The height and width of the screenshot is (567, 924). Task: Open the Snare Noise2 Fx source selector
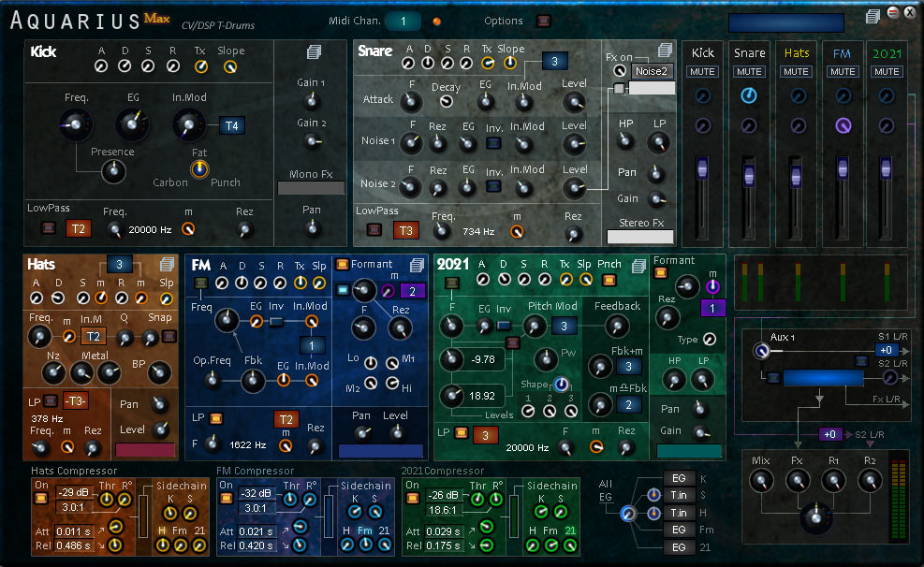tap(652, 71)
